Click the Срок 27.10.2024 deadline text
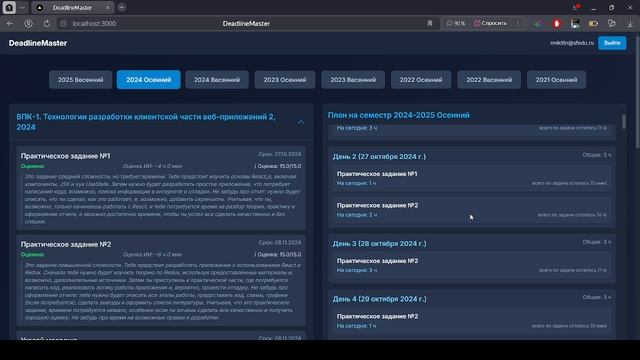The width and height of the screenshot is (640, 360). pos(280,154)
